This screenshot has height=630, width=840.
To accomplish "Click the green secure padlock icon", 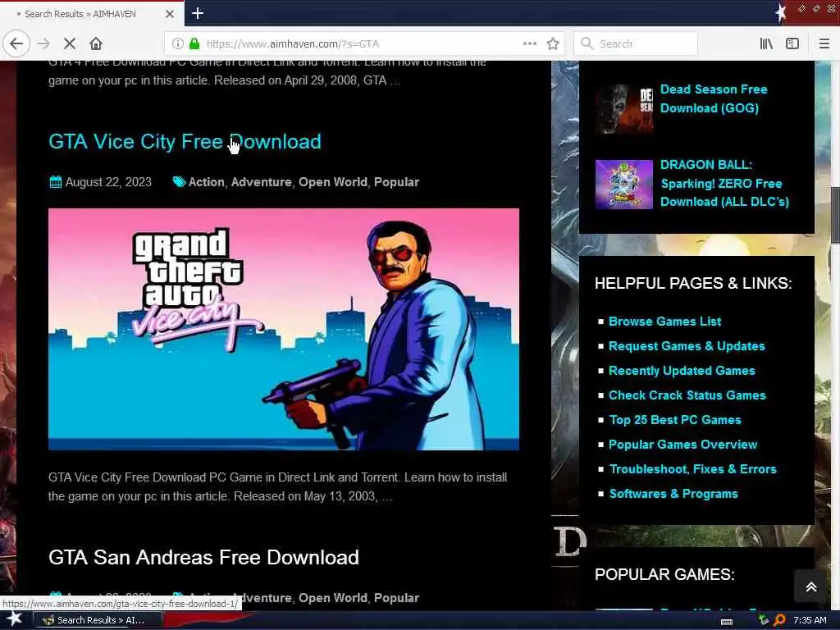I will pos(194,43).
